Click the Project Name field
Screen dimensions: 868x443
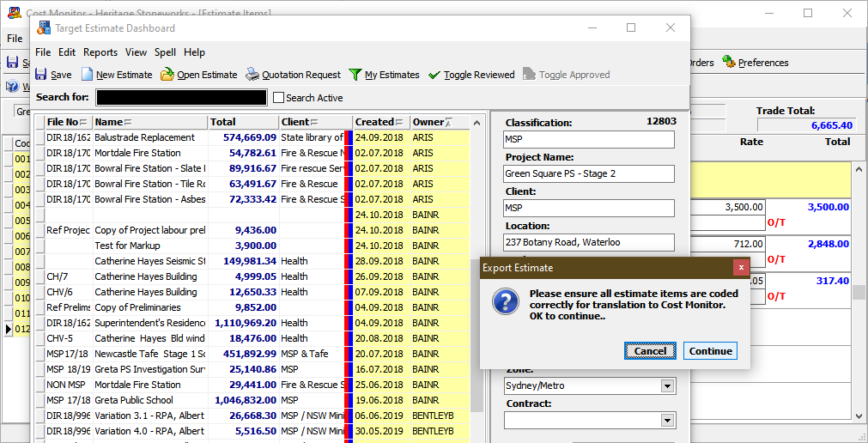589,173
